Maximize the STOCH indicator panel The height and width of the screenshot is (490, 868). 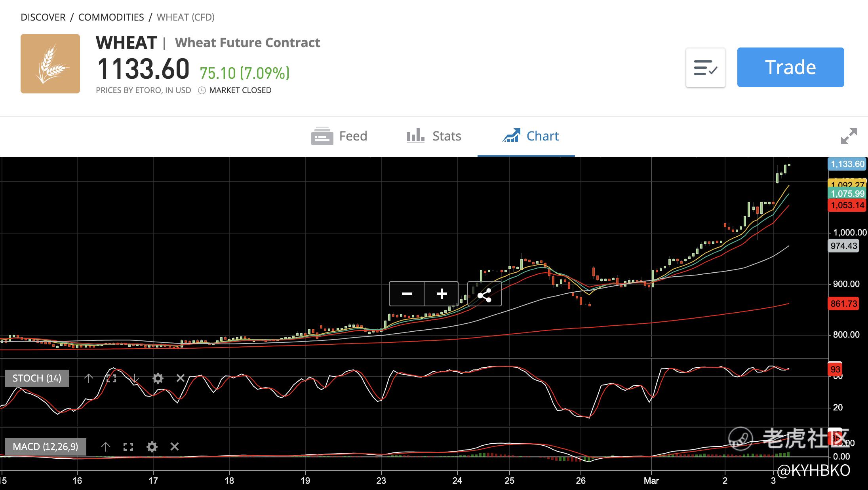112,378
